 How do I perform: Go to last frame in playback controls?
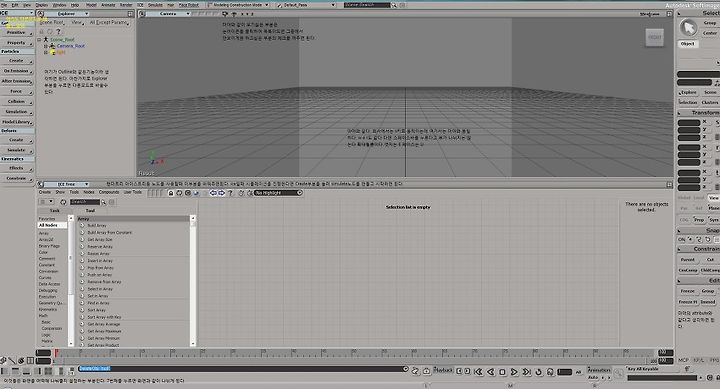click(527, 372)
